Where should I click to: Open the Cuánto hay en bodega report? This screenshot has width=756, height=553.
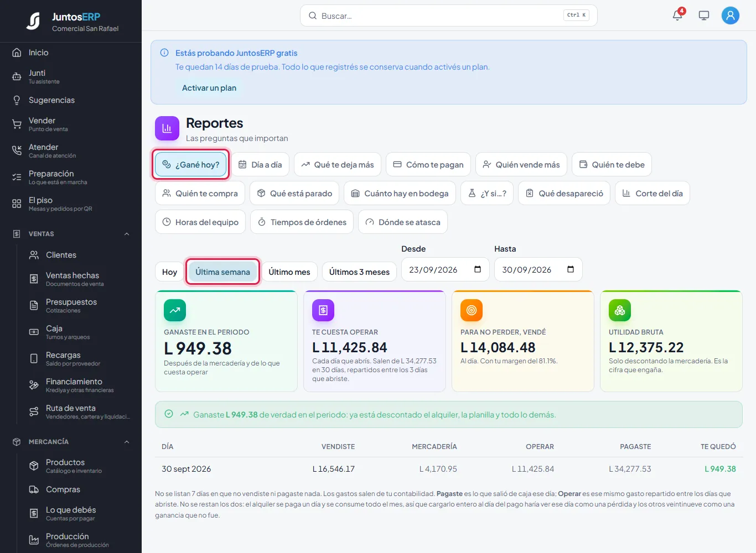[x=400, y=194]
